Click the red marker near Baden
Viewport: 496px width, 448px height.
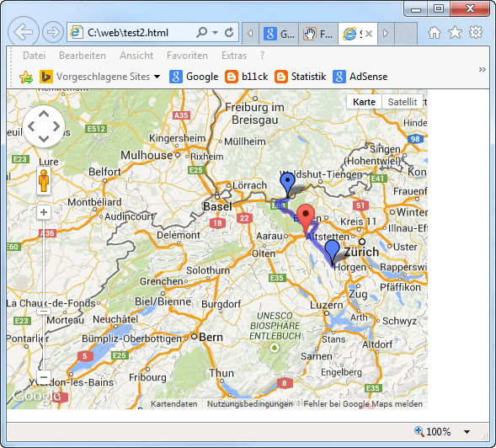click(305, 219)
